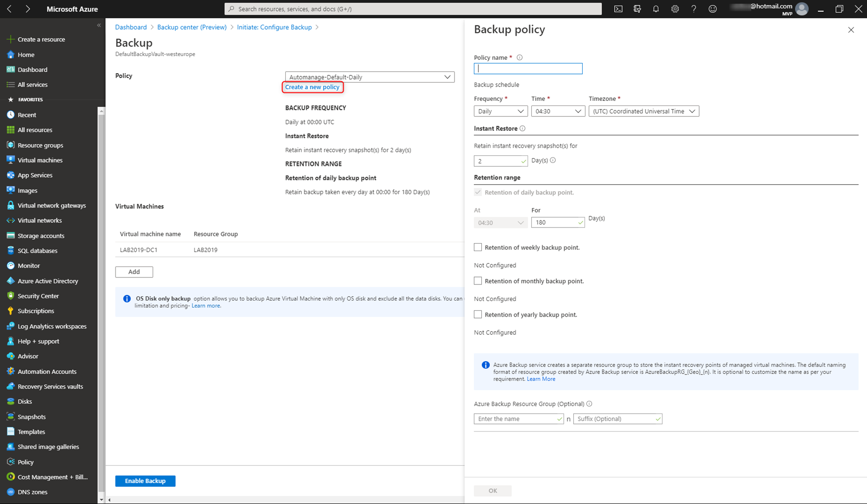Open the Timezone UTC dropdown
867x504 pixels.
644,111
